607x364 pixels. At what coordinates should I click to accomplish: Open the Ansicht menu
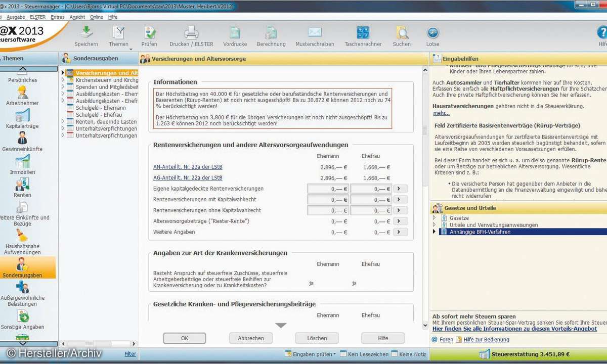(77, 17)
